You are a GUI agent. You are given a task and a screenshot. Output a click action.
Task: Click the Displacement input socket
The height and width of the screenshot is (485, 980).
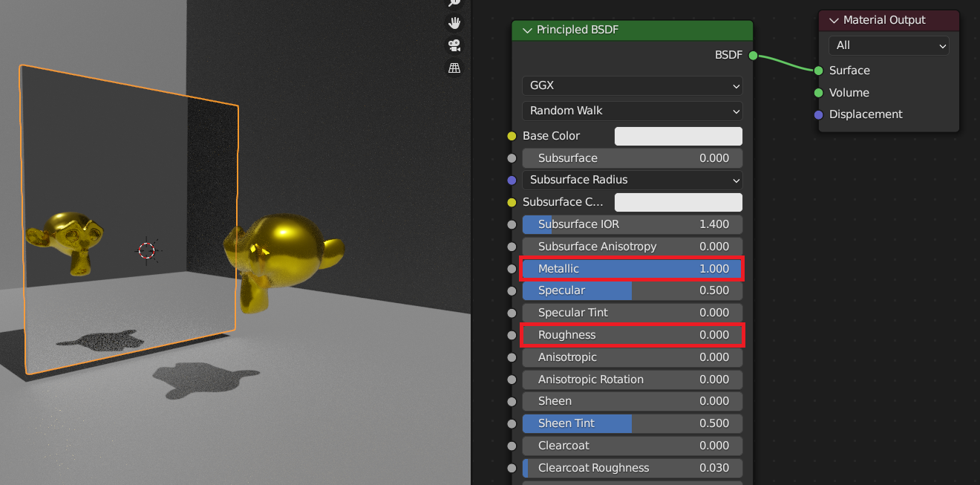pos(818,114)
